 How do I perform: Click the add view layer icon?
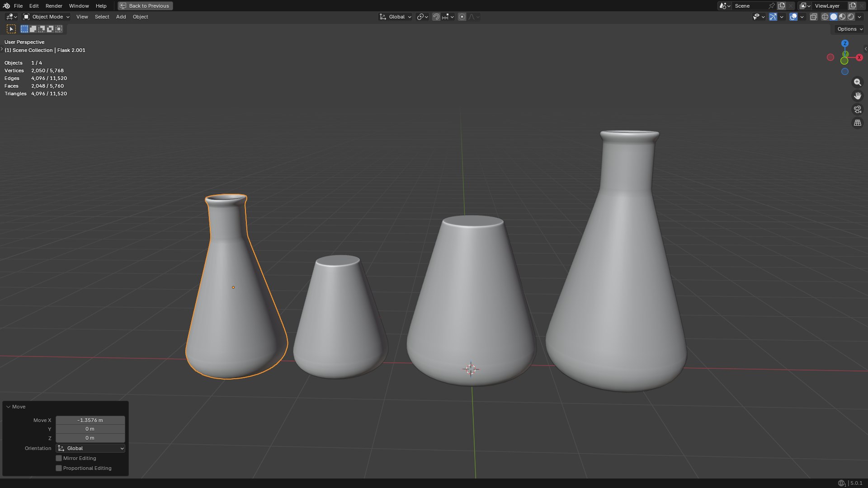[853, 6]
